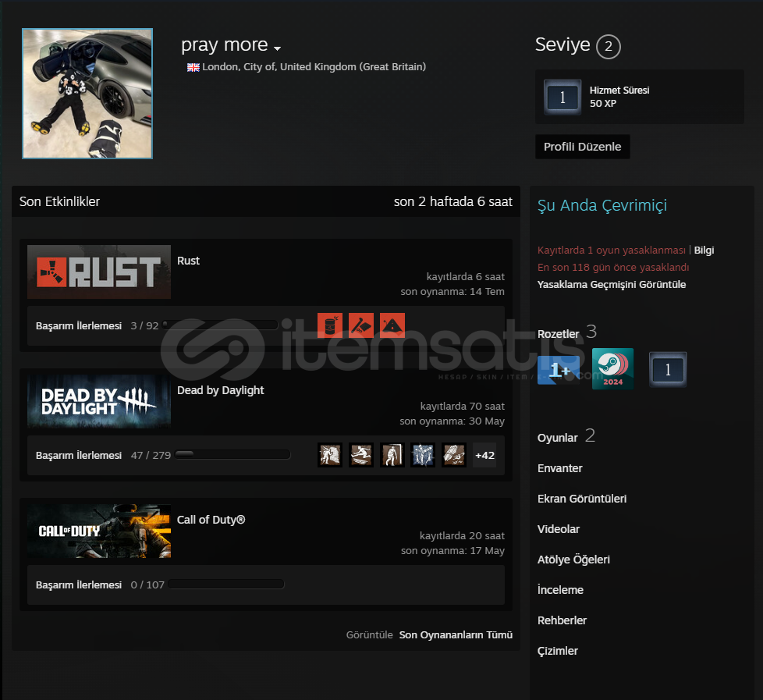Screen dimensions: 763x700
Task: Open the blue 1+ badge in Rozetler
Action: coord(558,369)
